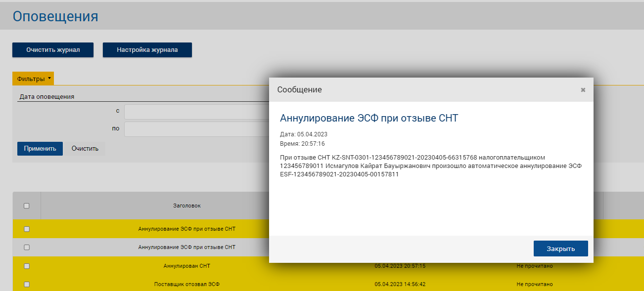Focus the date field labeled 'по'
644x291 pixels.
coord(196,129)
